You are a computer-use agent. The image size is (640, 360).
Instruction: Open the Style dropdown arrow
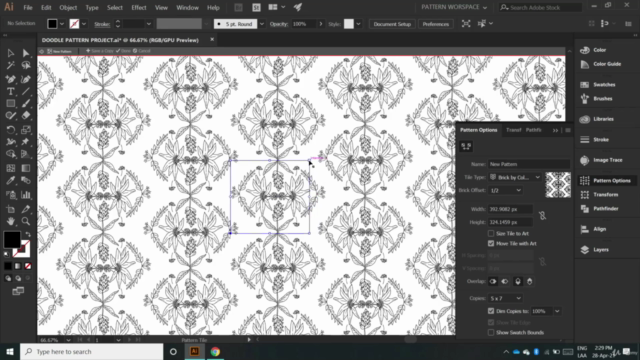pyautogui.click(x=358, y=24)
